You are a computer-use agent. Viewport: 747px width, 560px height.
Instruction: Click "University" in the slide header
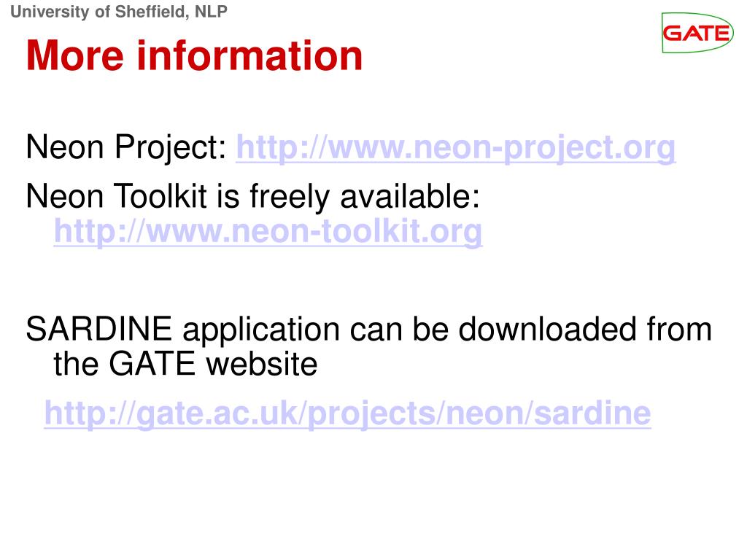point(50,12)
